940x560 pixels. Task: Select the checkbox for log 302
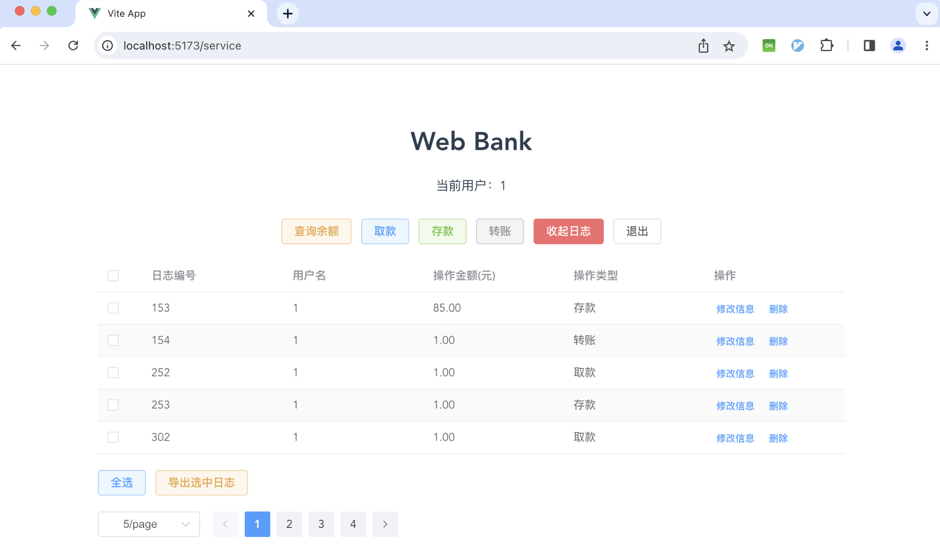coord(113,437)
